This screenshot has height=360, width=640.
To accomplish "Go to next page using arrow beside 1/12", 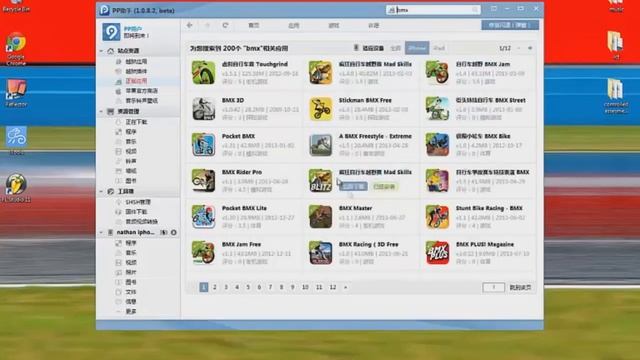I will click(x=530, y=48).
